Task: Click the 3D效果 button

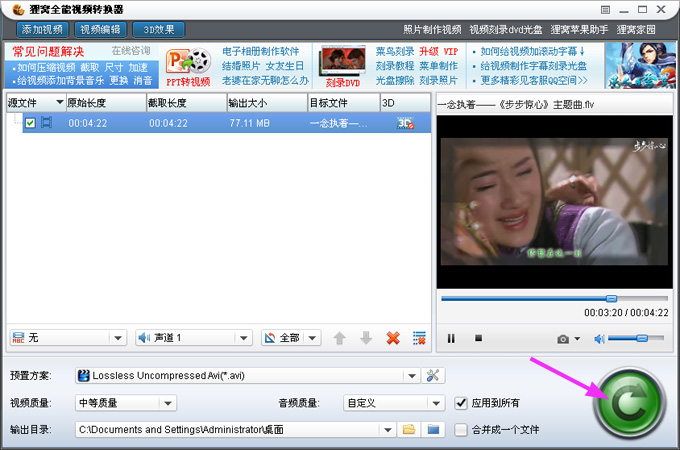Action: [x=159, y=29]
